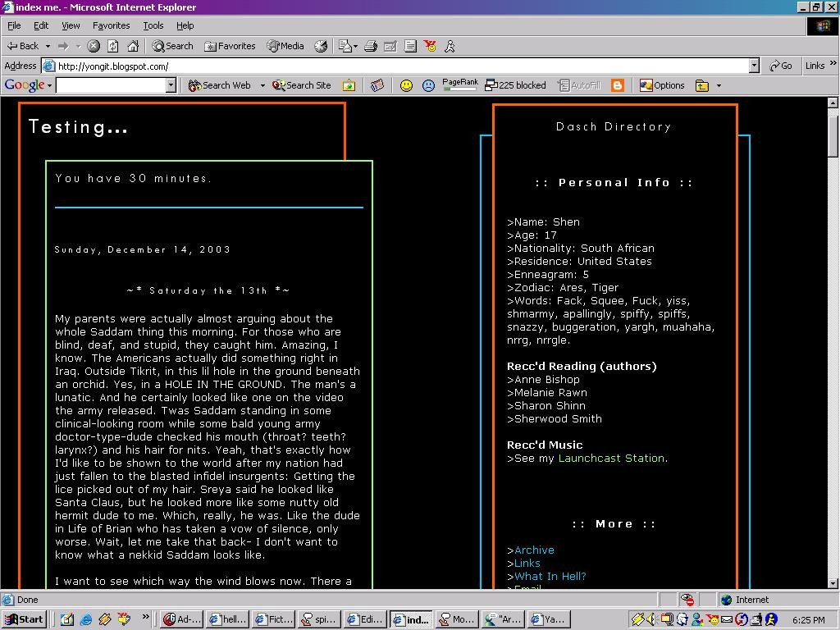
Task: Click Search Web on Google toolbar
Action: 220,85
